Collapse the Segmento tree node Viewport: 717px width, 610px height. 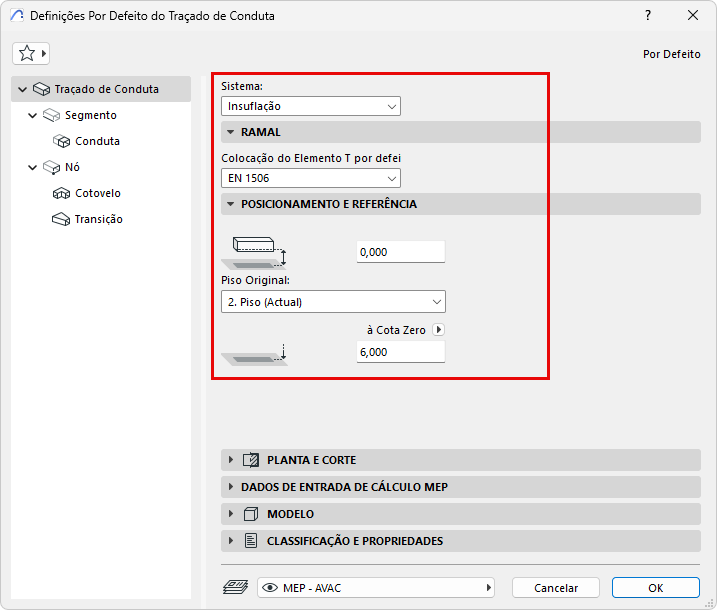click(x=33, y=115)
